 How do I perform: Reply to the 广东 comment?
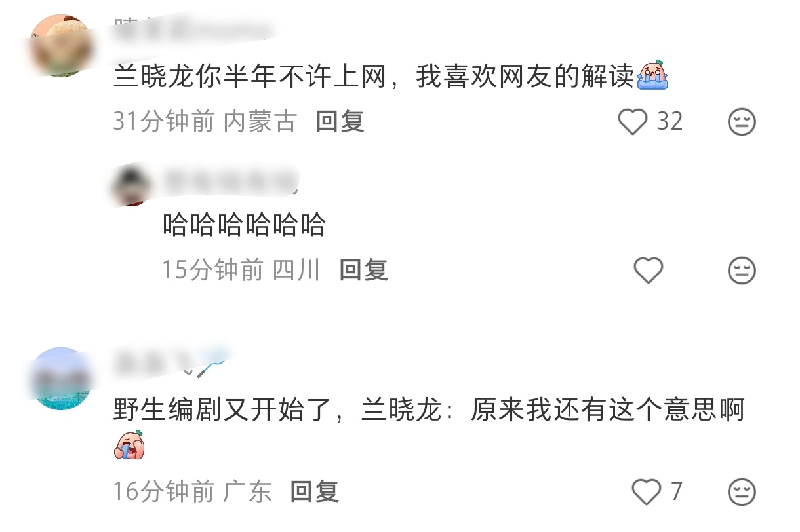[315, 491]
